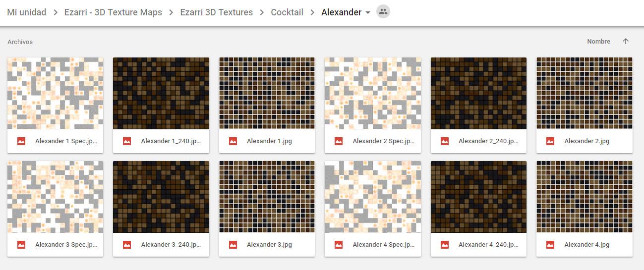Open the Alexander 2 Spec thumbnail preview
This screenshot has height=270, width=644.
(x=373, y=93)
